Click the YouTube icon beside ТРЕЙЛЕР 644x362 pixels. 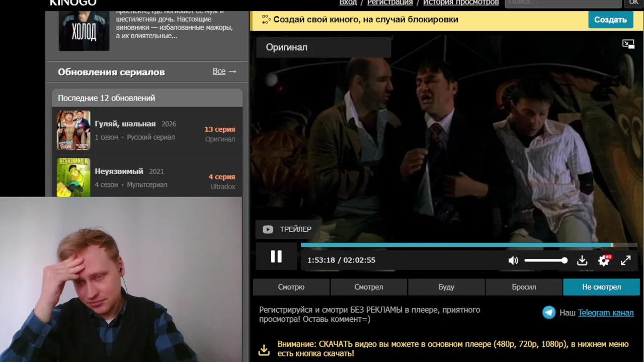[268, 229]
